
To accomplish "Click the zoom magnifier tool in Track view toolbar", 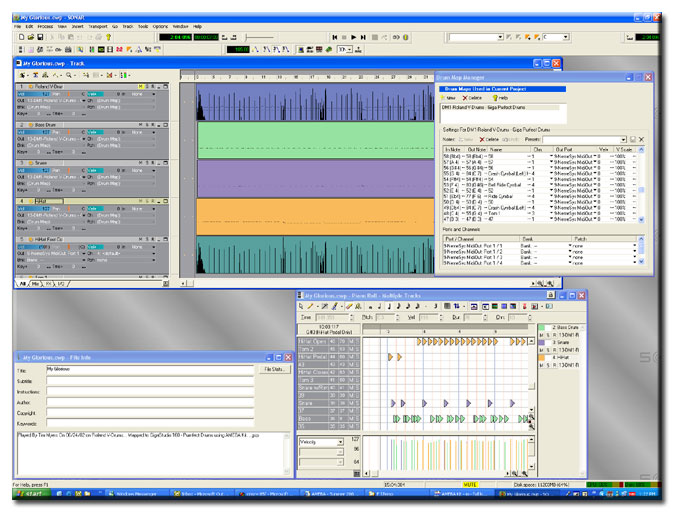I will pos(68,75).
